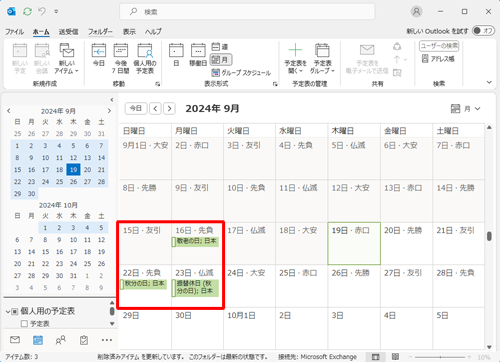Select the 月 month view button in ribbon
The image size is (500, 362).
[221, 60]
